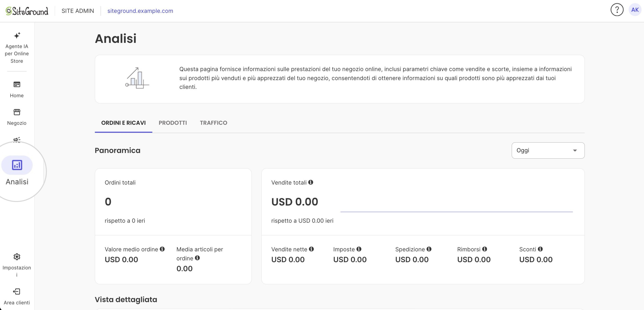The height and width of the screenshot is (310, 644).
Task: Click 'rispetto a 0 ieri' text
Action: [x=125, y=221]
